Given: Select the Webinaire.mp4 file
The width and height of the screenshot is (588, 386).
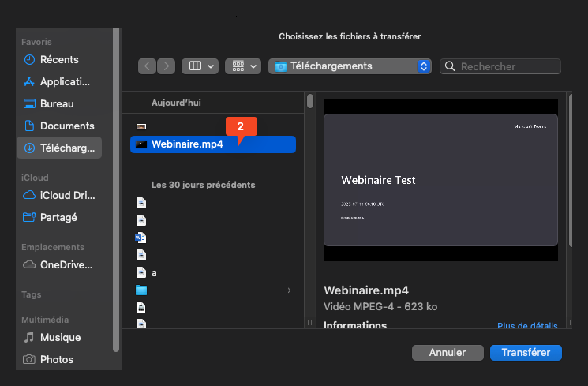Looking at the screenshot, I should (x=187, y=144).
